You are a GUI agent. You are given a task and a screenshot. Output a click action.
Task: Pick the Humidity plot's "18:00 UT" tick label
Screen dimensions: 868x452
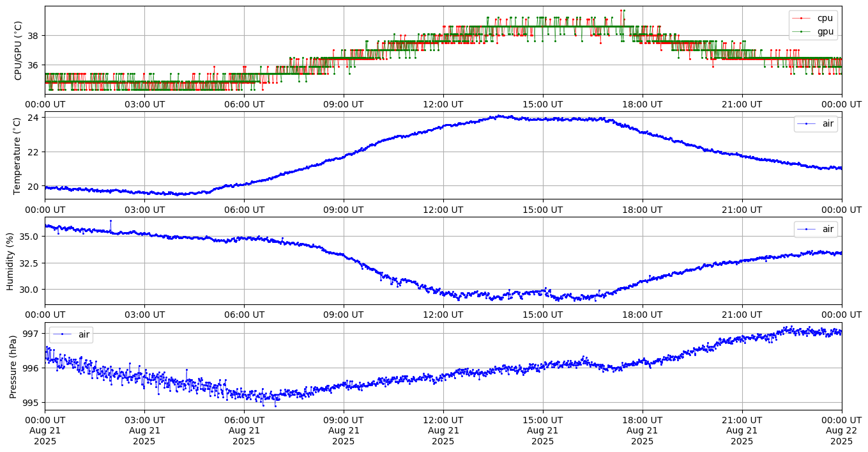643,315
